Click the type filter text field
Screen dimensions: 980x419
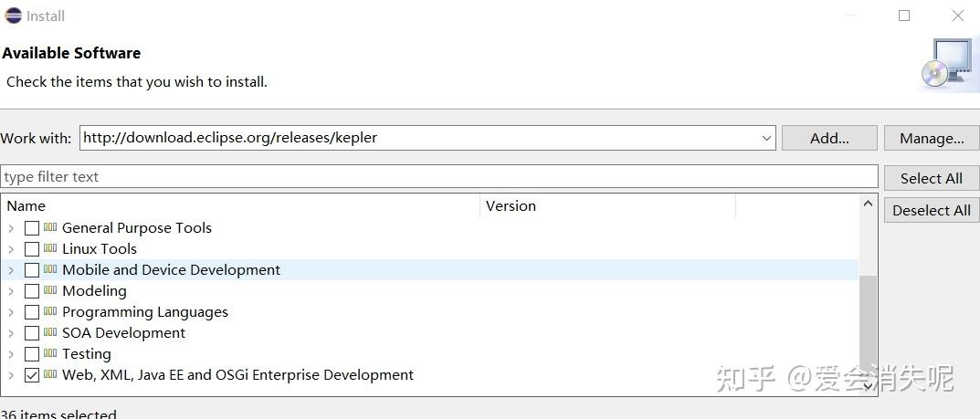pyautogui.click(x=439, y=177)
